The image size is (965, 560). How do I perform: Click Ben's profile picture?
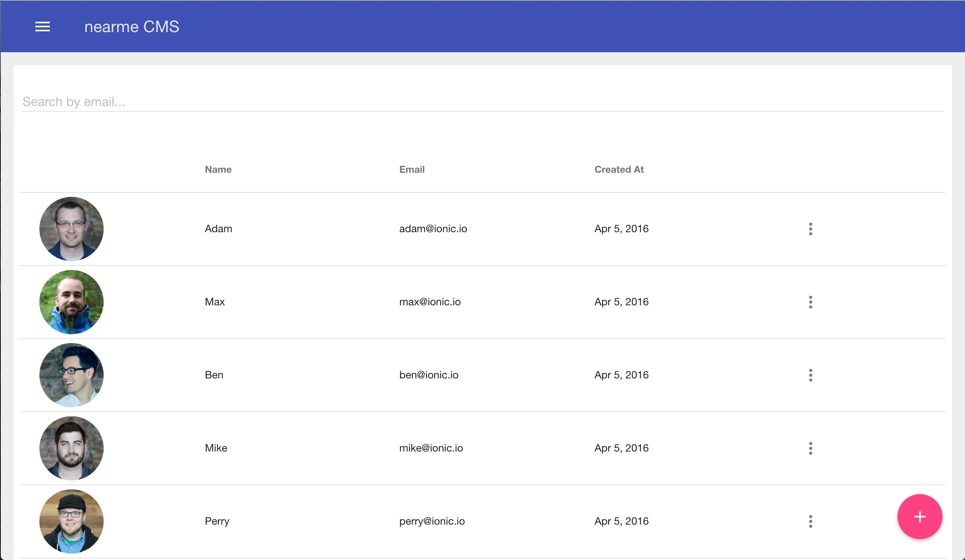tap(71, 375)
